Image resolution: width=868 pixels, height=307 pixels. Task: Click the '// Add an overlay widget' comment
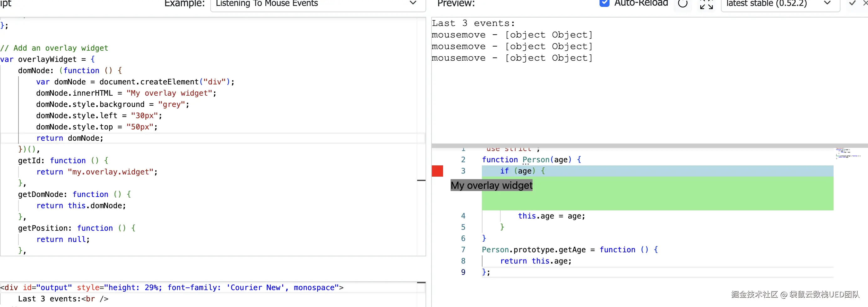click(x=54, y=48)
